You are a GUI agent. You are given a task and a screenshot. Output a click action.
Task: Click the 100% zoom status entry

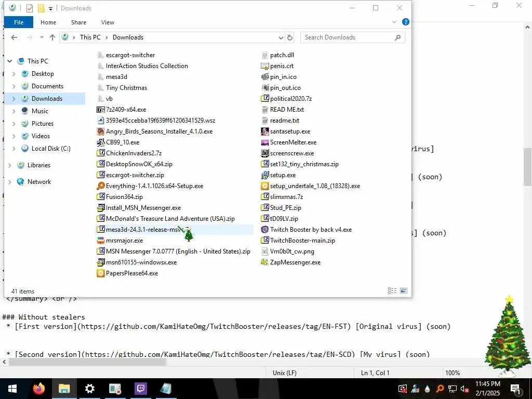453,373
